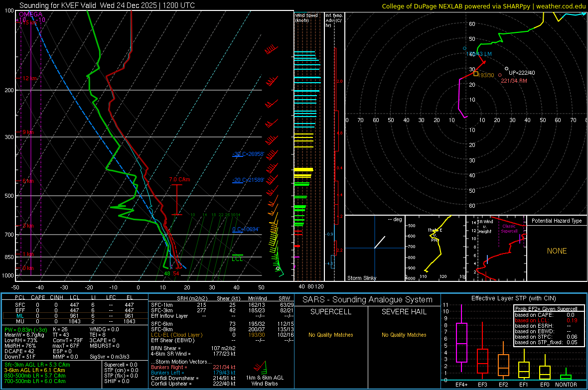Click the magenta EF4+ box in STP chart
The image size is (588, 390).
click(x=461, y=342)
